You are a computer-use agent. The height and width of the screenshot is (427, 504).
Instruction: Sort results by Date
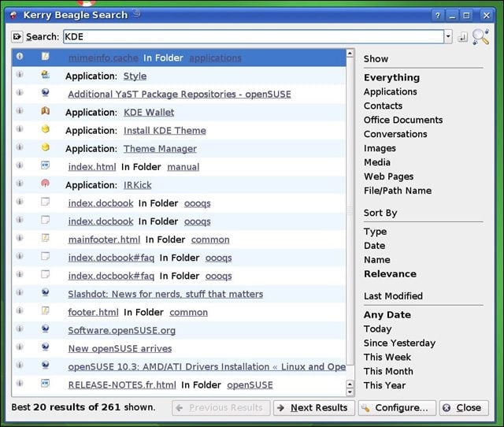[x=375, y=246]
